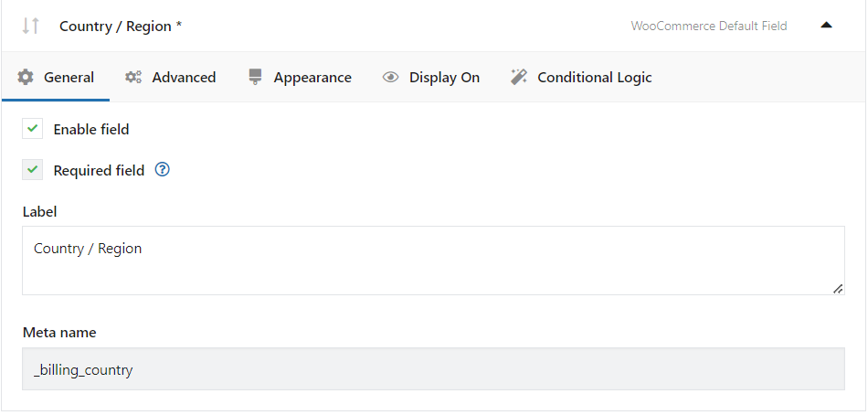Open the Required field help tooltip icon
The height and width of the screenshot is (415, 868).
tap(163, 169)
